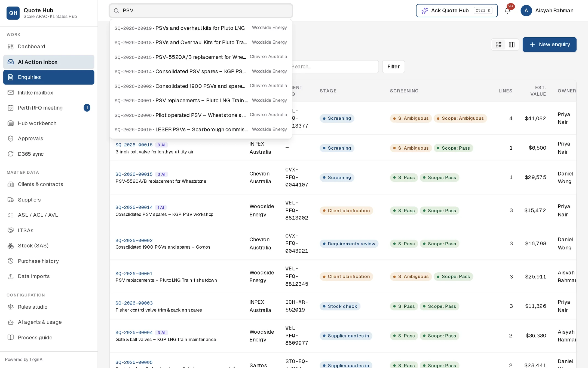This screenshot has width=588, height=368.
Task: Click the 3 AI badge on SQ-2026-00015
Action: pos(161,174)
